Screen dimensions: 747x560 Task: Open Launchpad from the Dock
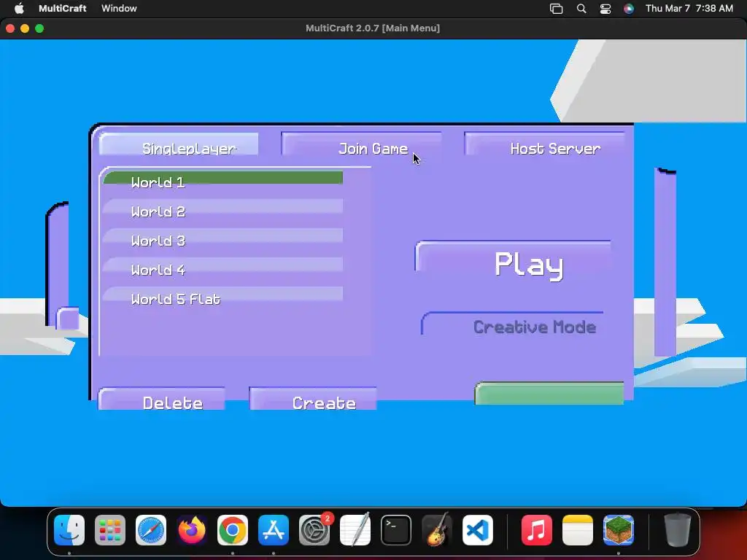click(110, 530)
